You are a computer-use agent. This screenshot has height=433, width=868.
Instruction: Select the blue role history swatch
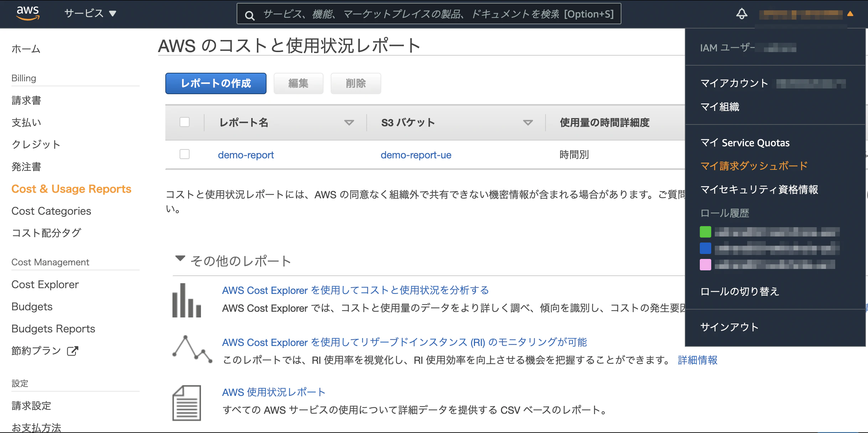(x=706, y=248)
